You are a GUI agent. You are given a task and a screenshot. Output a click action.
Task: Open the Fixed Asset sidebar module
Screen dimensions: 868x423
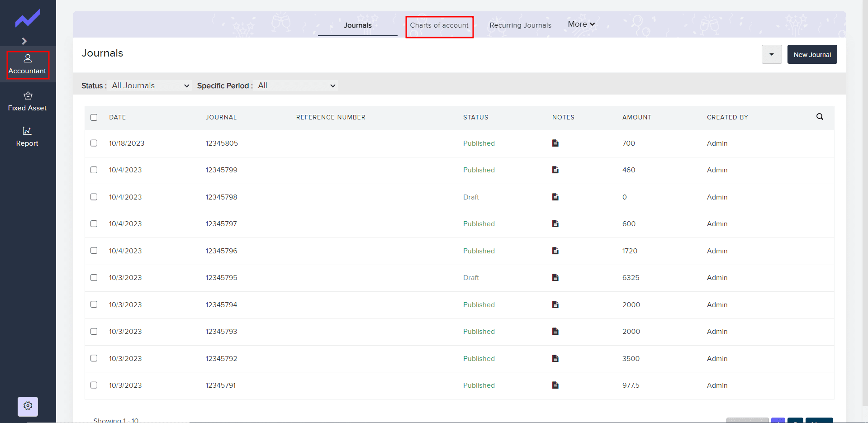pyautogui.click(x=28, y=101)
